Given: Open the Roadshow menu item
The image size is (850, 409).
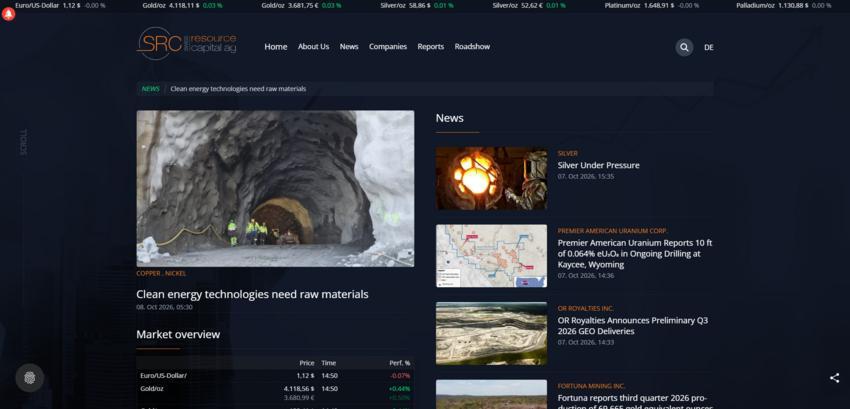Looking at the screenshot, I should coord(472,47).
